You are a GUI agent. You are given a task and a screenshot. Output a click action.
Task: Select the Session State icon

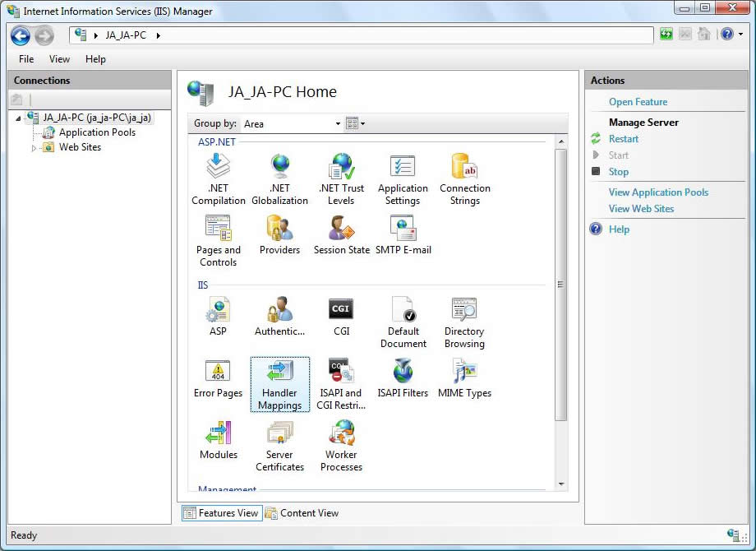[x=341, y=235]
